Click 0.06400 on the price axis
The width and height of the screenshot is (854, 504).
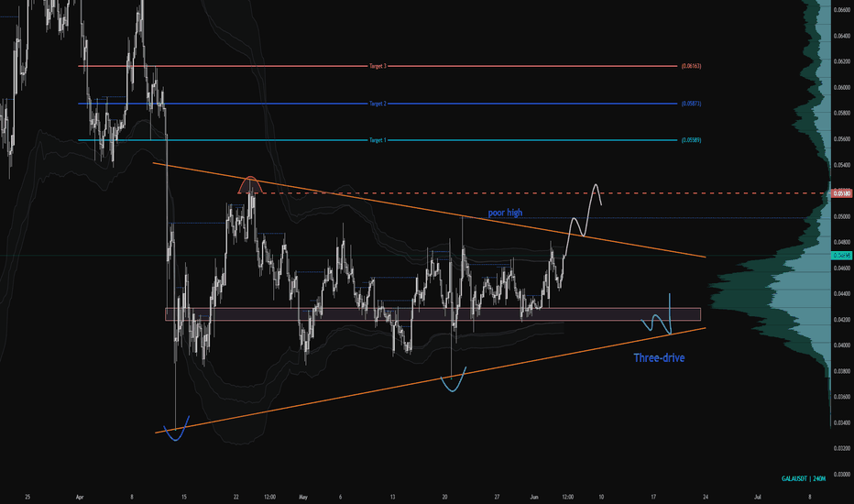(841, 36)
